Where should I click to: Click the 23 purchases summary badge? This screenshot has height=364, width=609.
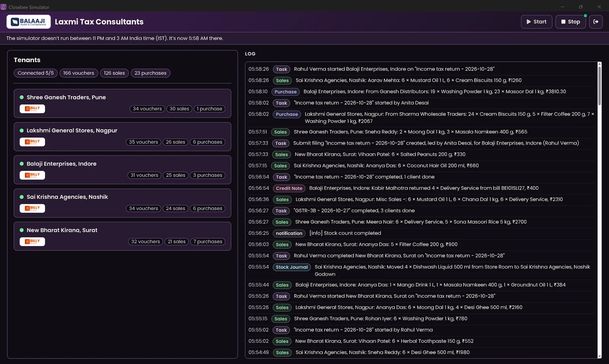click(x=150, y=73)
